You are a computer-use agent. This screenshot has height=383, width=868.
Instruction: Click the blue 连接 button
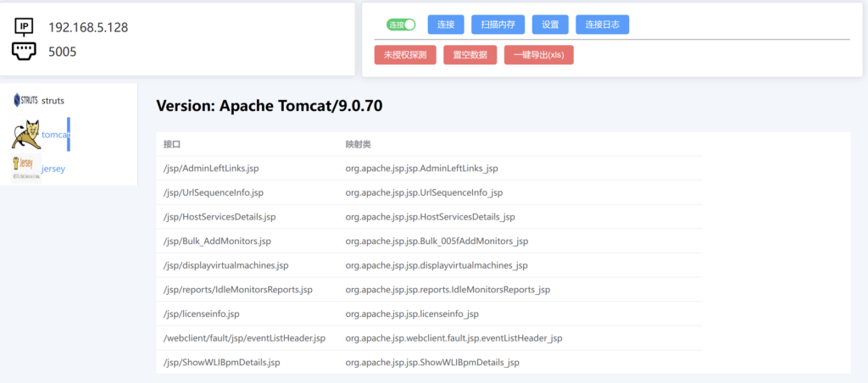(446, 25)
